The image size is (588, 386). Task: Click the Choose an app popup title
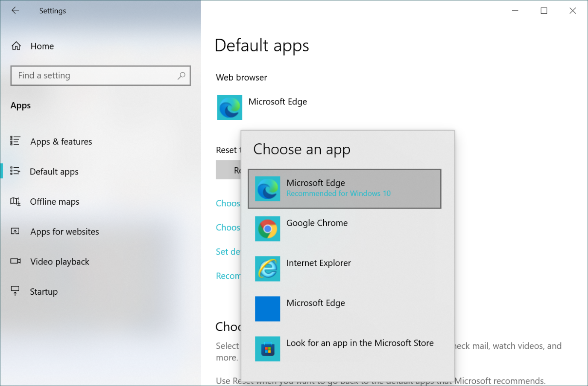pos(302,149)
